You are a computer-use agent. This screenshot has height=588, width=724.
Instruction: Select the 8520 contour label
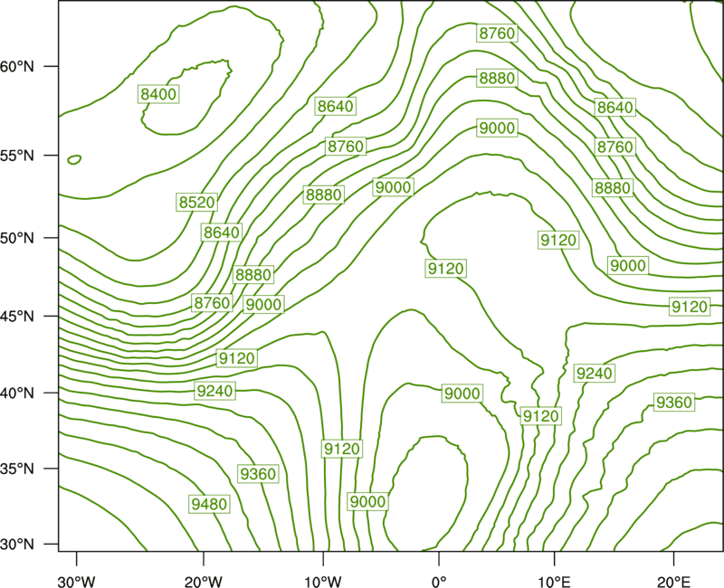196,202
